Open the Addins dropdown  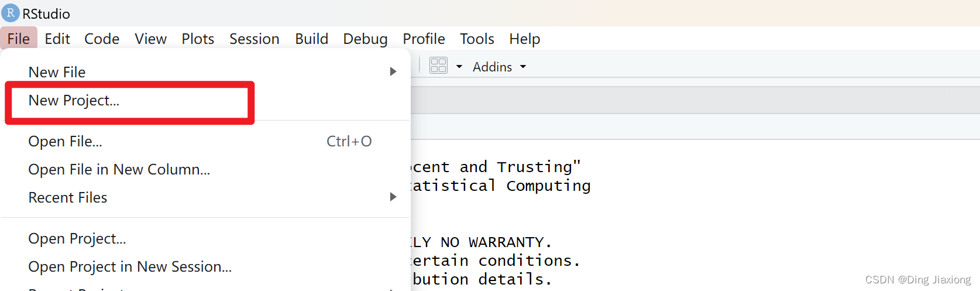[x=499, y=67]
